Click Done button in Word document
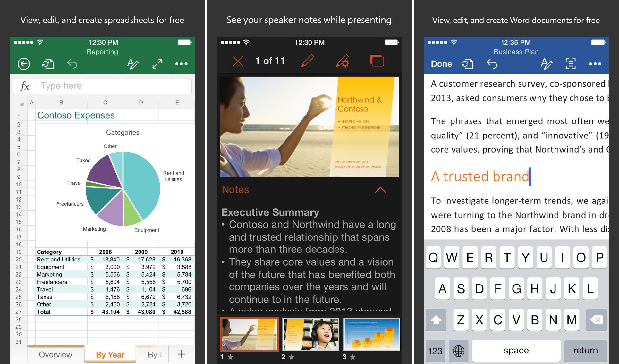The image size is (619, 364). click(438, 64)
